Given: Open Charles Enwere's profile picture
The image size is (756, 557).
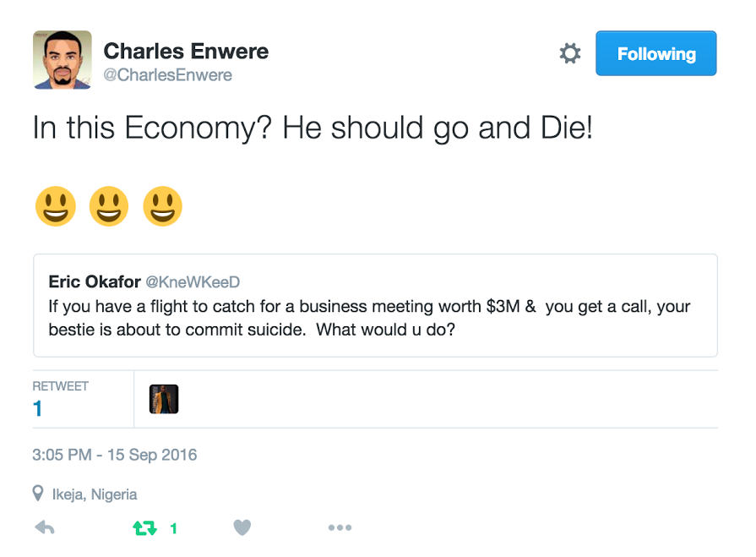Looking at the screenshot, I should [62, 60].
